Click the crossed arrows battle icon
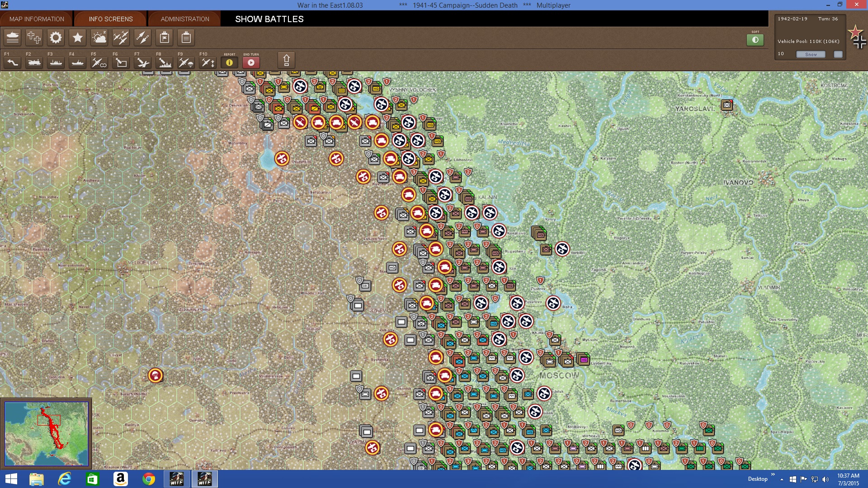 [142, 38]
